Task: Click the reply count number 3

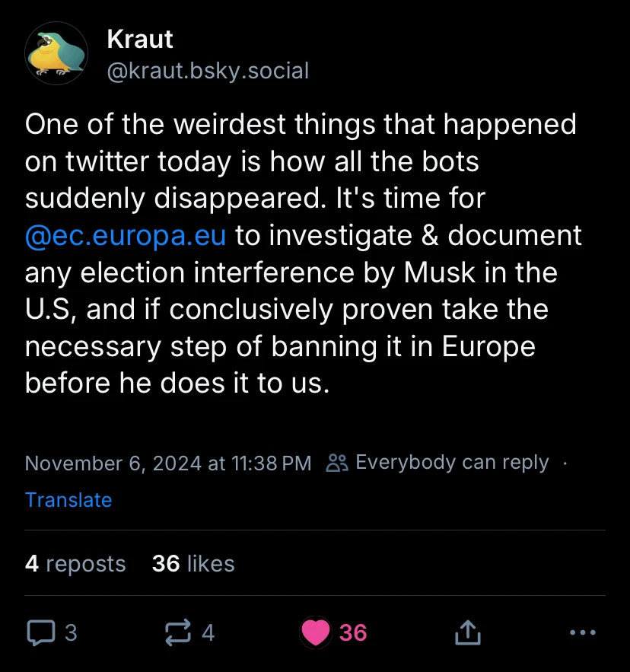Action: 71,632
